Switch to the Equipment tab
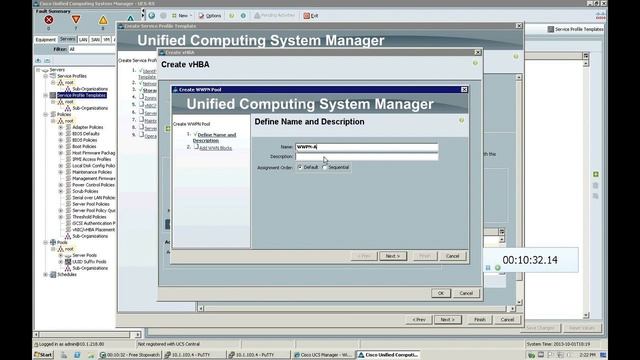 tap(45, 40)
